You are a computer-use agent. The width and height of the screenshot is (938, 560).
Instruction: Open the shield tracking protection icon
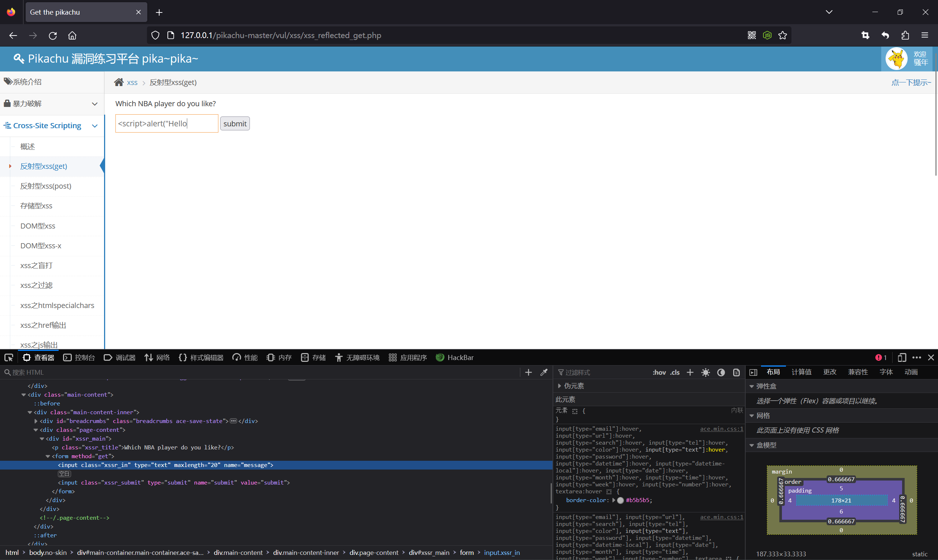[155, 36]
